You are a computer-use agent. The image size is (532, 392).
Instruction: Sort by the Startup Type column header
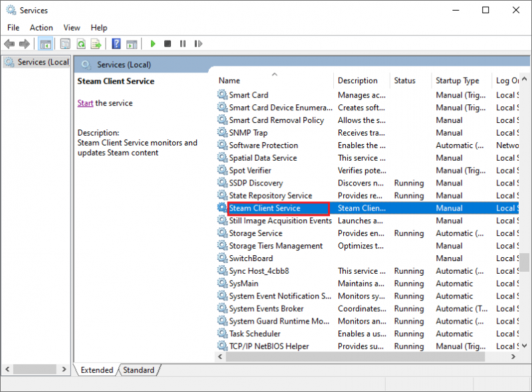tap(462, 80)
